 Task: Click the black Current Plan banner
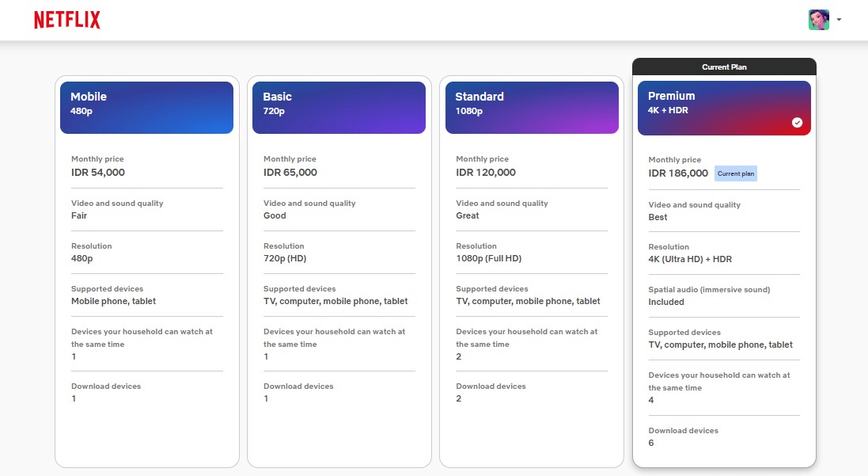724,67
